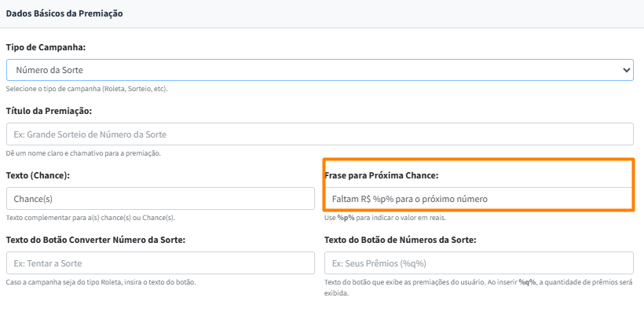
Task: Click the Texto do Botão Converter Número label
Action: click(x=96, y=239)
